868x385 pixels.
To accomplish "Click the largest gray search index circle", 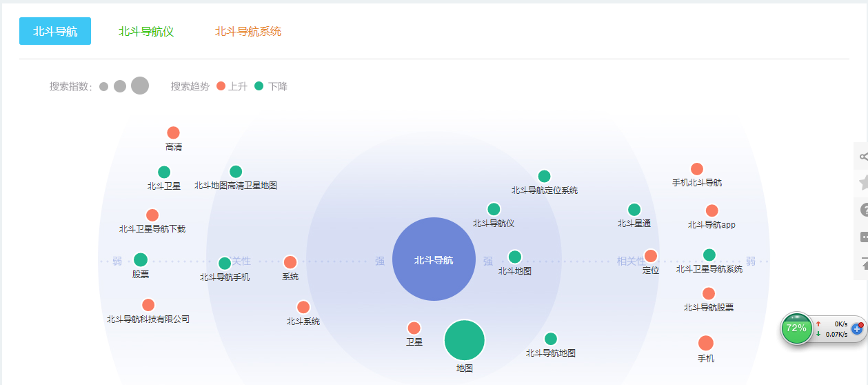I will pos(140,86).
